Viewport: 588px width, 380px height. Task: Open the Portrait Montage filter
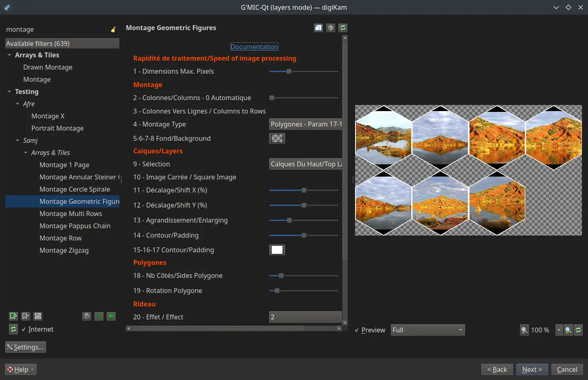pos(57,128)
